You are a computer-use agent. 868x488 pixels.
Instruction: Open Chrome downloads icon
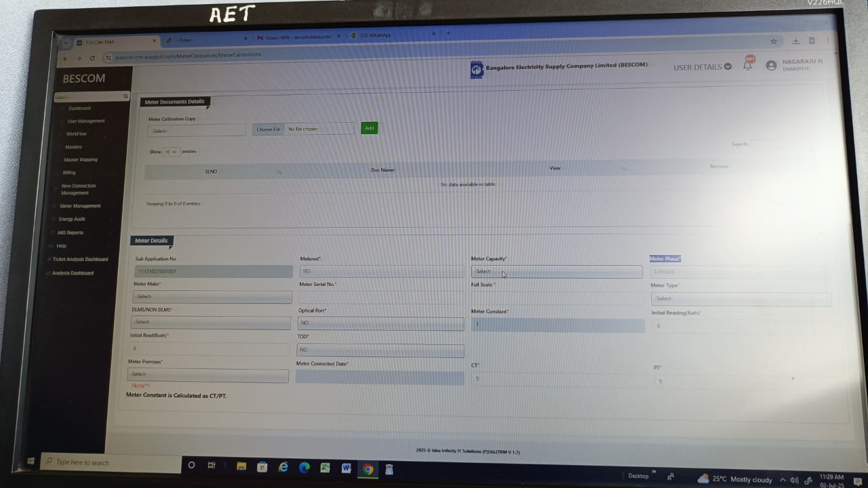(x=796, y=41)
